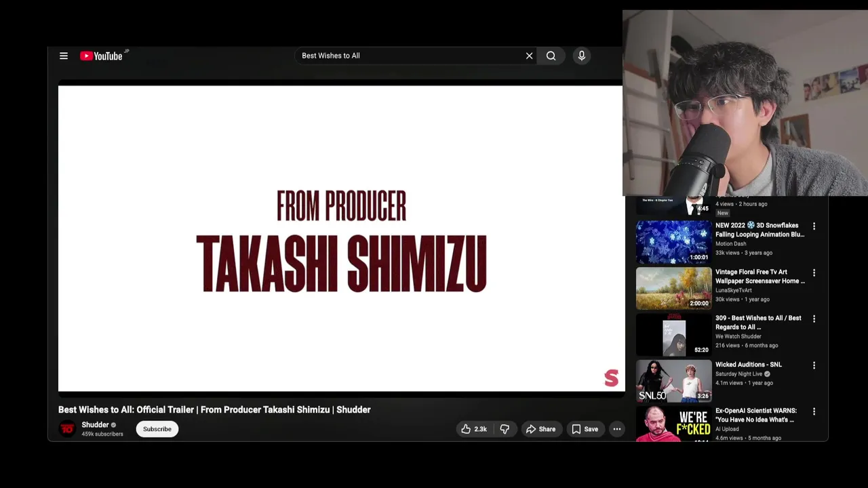
Task: Visit the Saturday Night Live channel
Action: (739, 374)
